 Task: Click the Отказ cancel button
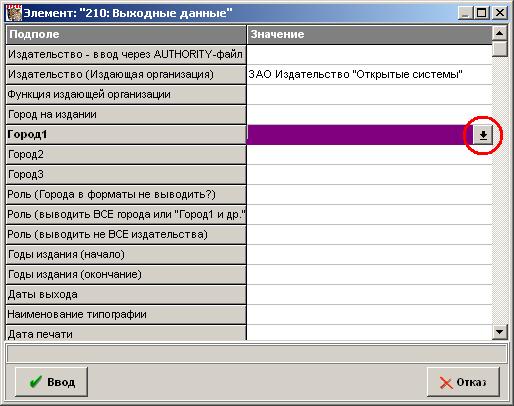click(463, 382)
